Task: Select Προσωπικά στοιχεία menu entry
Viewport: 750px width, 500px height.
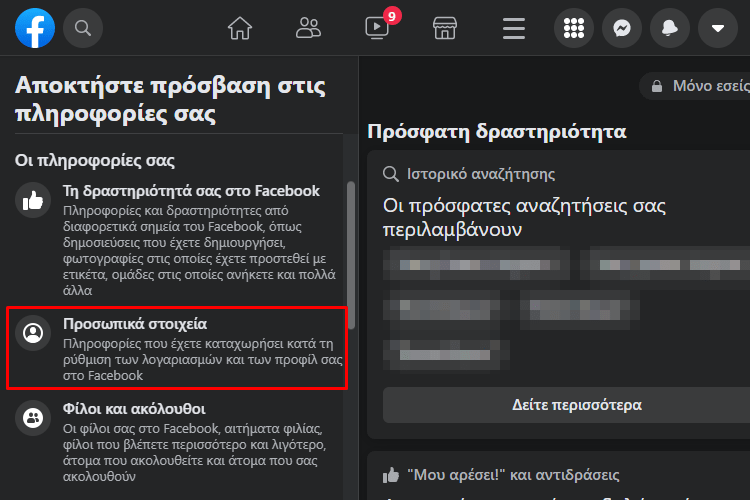Action: click(177, 348)
